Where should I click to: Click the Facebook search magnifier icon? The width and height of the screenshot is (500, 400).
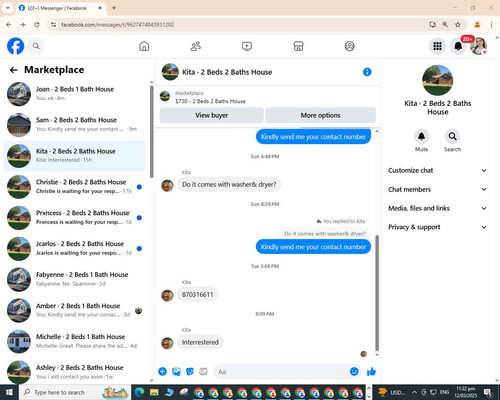click(x=36, y=46)
